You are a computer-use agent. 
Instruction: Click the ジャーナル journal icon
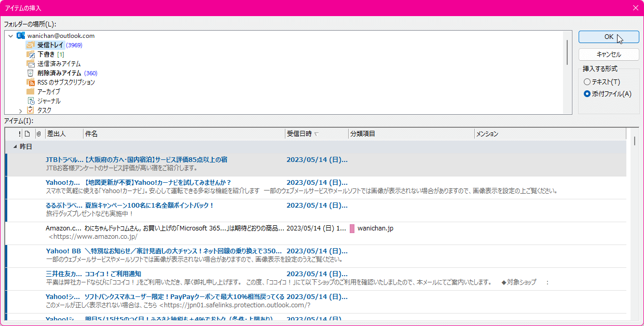point(31,101)
